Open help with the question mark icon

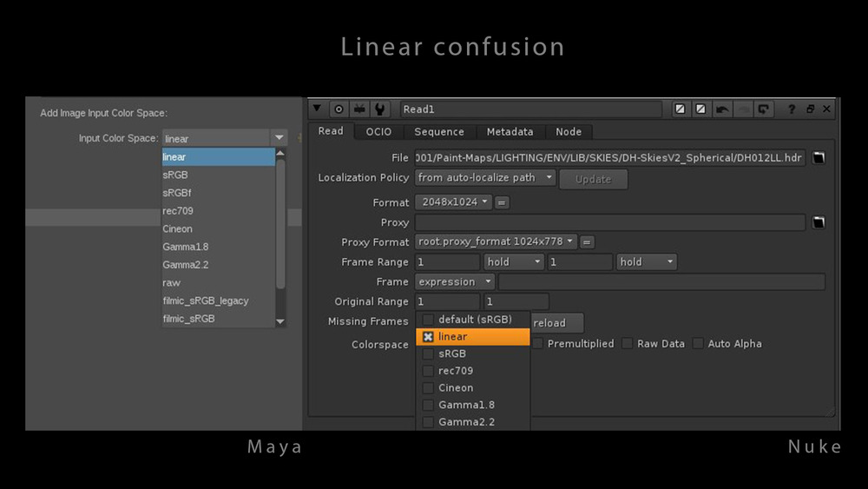tap(792, 109)
